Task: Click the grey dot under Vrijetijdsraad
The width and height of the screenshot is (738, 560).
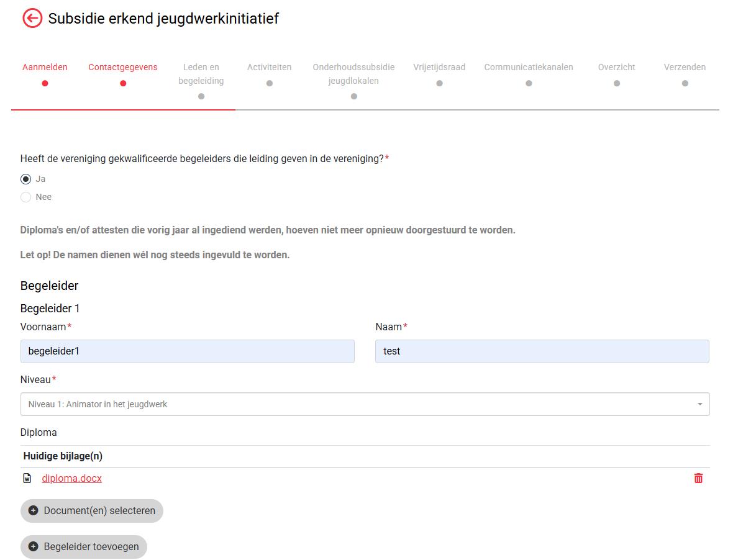Action: [x=439, y=83]
